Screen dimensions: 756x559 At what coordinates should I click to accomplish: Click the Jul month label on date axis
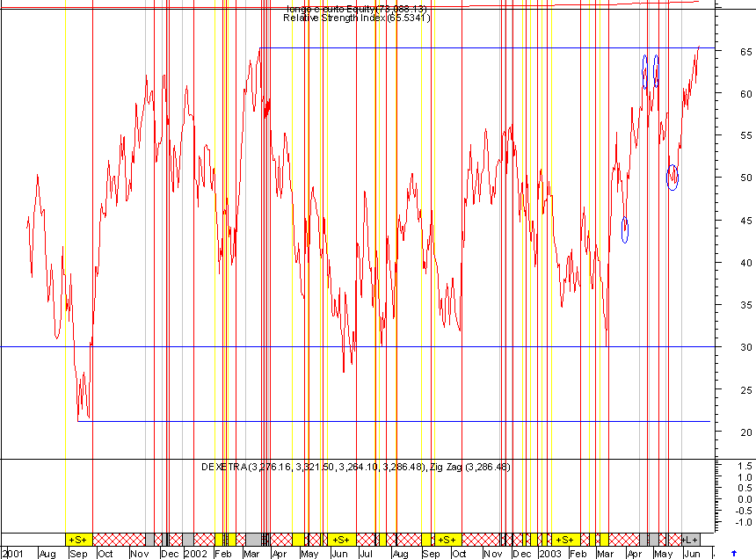366,554
